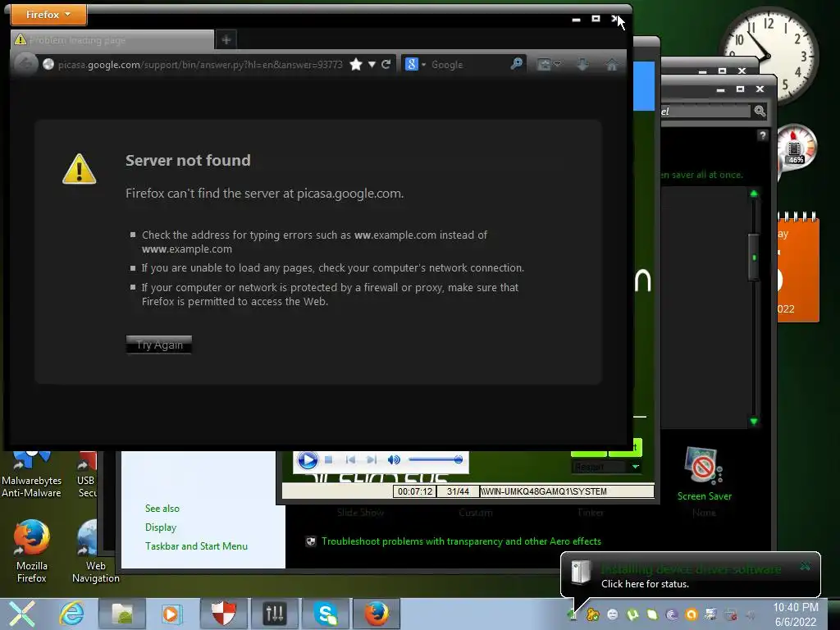Open the Firefox downloads arrow button
The width and height of the screenshot is (840, 630).
tap(583, 64)
